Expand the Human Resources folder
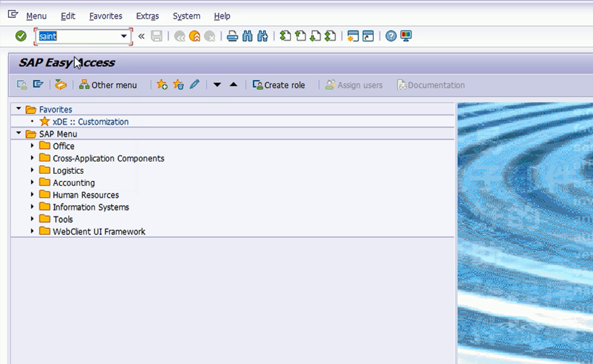 [x=32, y=195]
